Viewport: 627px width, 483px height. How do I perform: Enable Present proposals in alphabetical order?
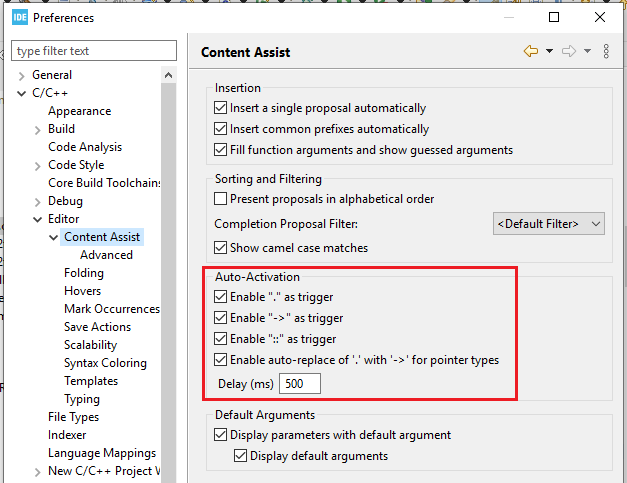[x=221, y=199]
